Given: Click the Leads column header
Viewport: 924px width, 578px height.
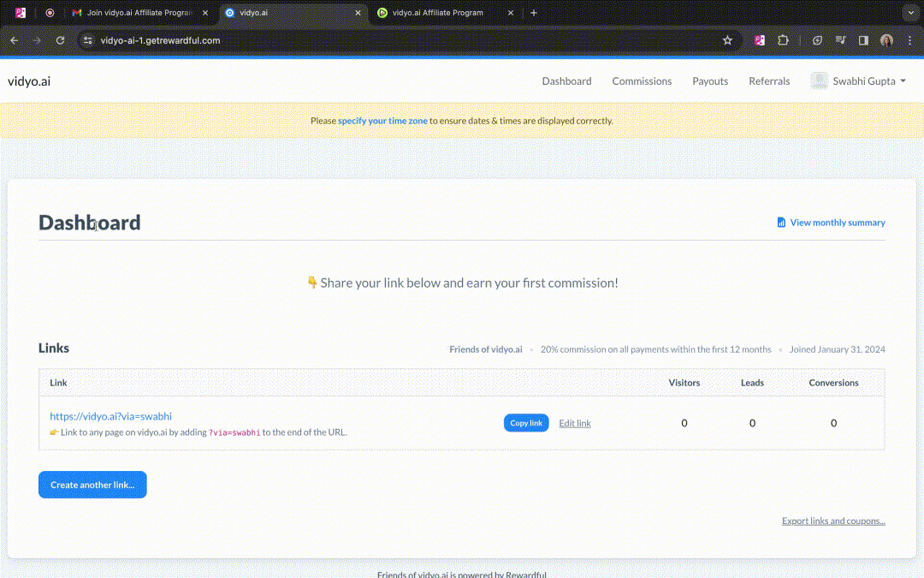Looking at the screenshot, I should [752, 383].
